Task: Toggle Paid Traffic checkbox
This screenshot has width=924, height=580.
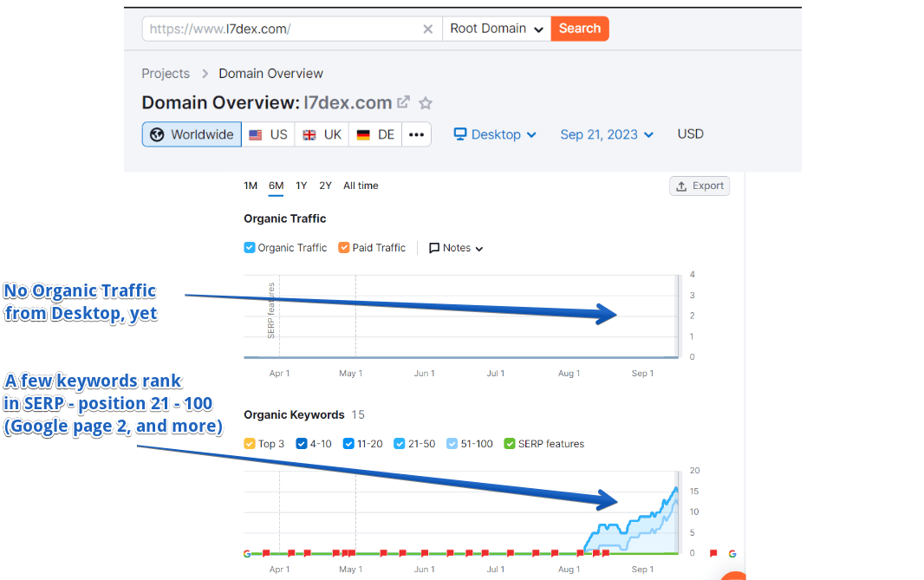Action: pos(343,248)
